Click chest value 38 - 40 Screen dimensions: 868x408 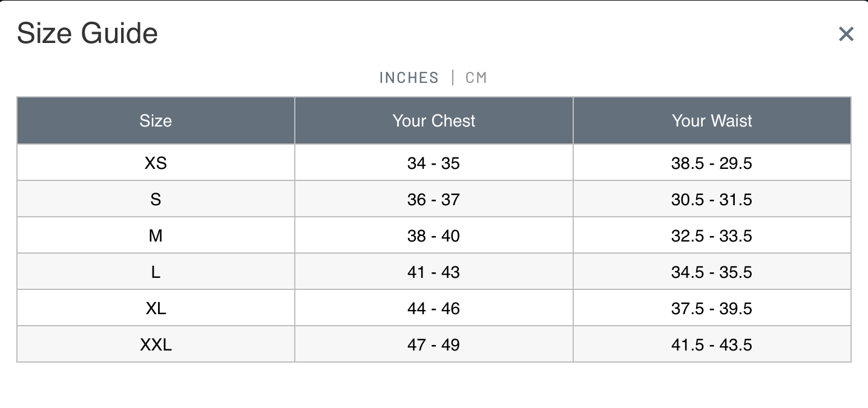[433, 235]
